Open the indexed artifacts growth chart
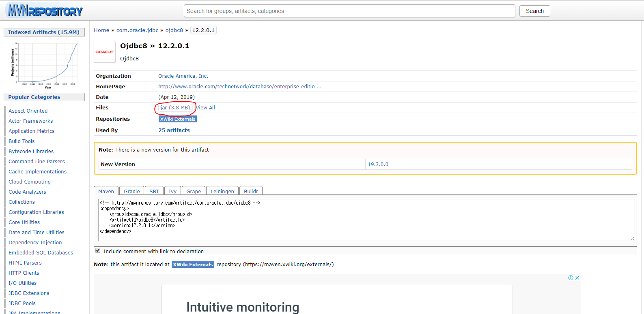The image size is (644, 314). tap(44, 65)
